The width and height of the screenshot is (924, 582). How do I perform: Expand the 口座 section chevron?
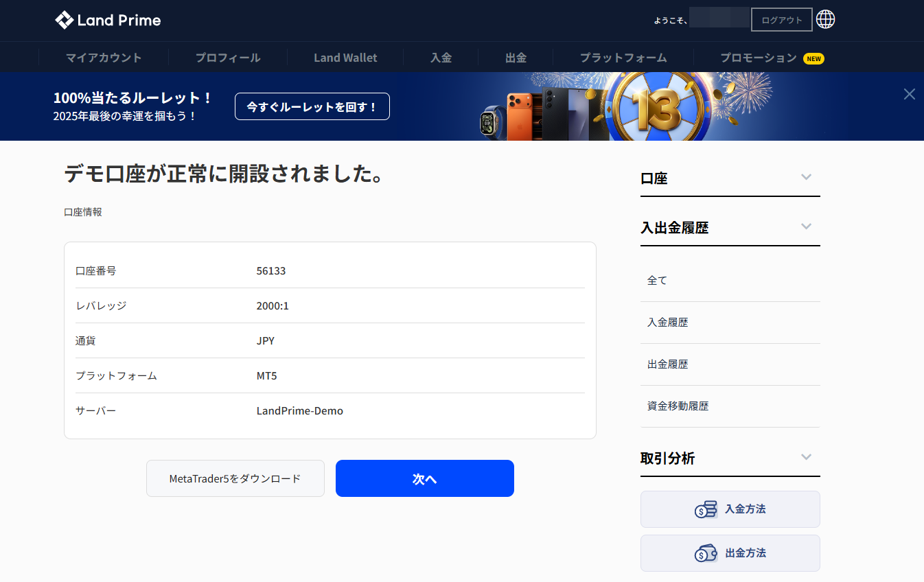[807, 177]
